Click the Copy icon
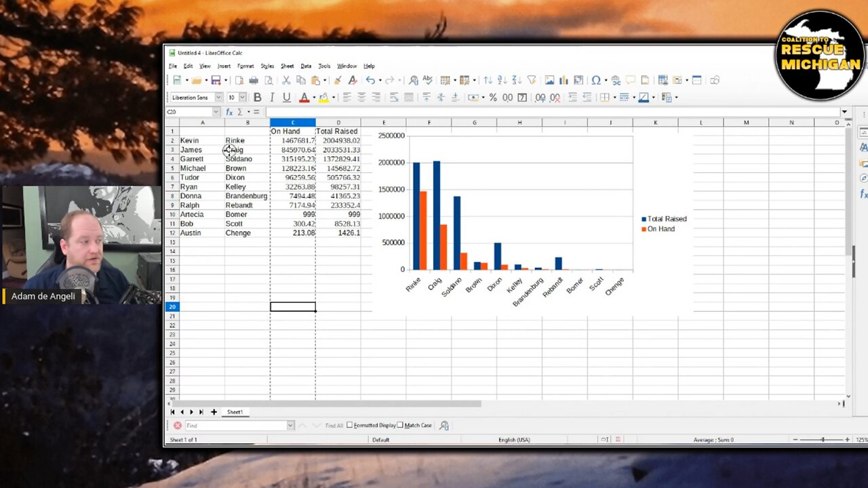The height and width of the screenshot is (488, 868). point(300,81)
